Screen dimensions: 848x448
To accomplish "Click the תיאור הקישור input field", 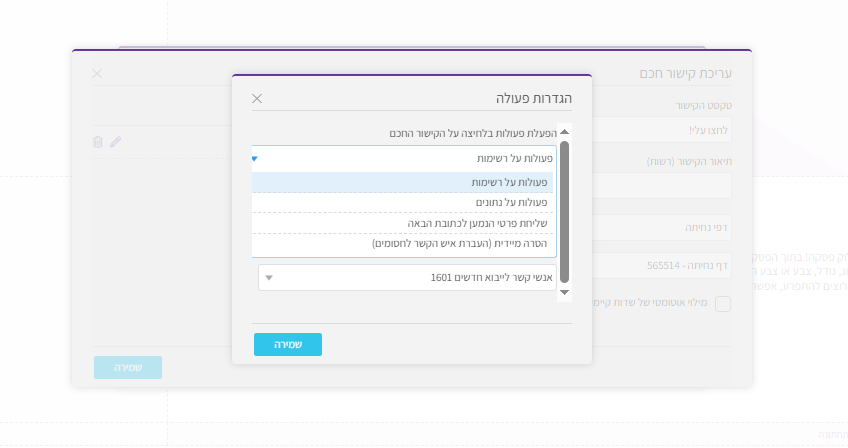I will point(662,186).
